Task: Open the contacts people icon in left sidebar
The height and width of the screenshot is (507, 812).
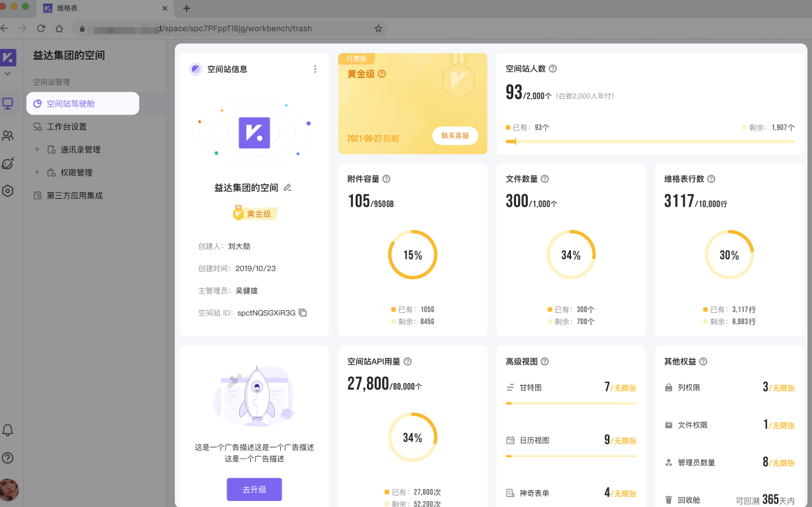Action: [8, 136]
